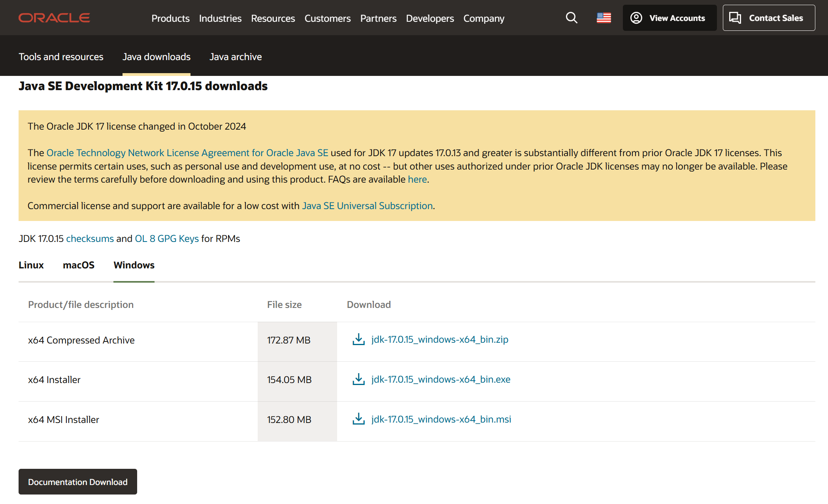Expand the Products menu

(170, 19)
